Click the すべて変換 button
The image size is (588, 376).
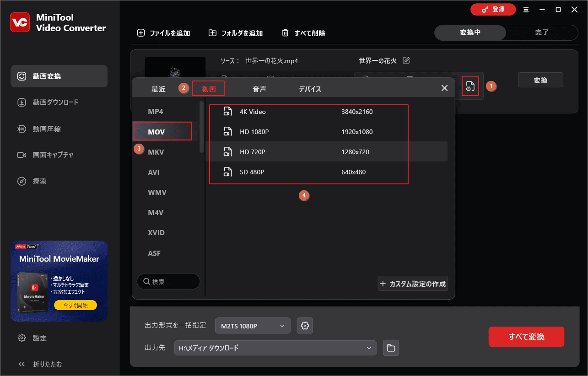click(526, 337)
